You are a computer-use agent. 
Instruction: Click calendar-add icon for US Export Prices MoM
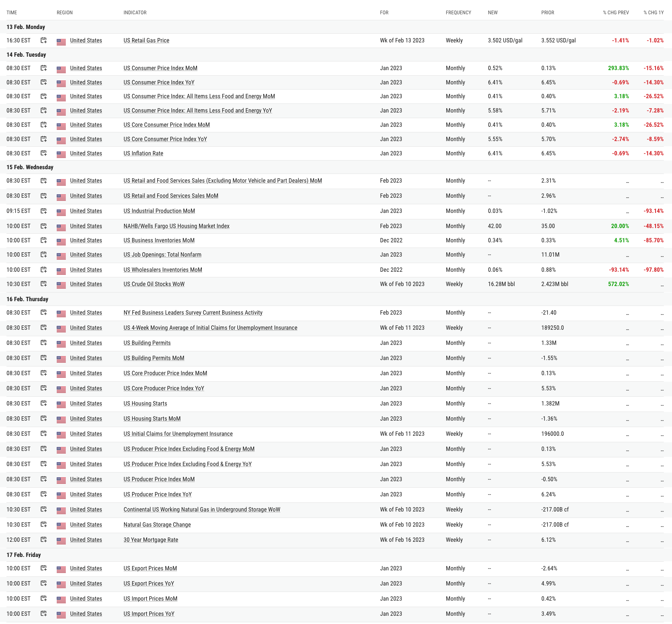tap(44, 568)
